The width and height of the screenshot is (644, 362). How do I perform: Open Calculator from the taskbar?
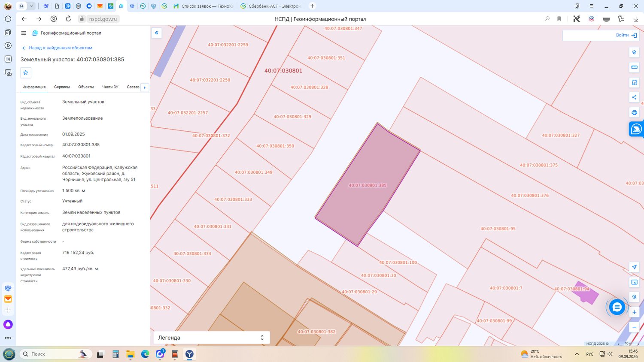tap(115, 354)
